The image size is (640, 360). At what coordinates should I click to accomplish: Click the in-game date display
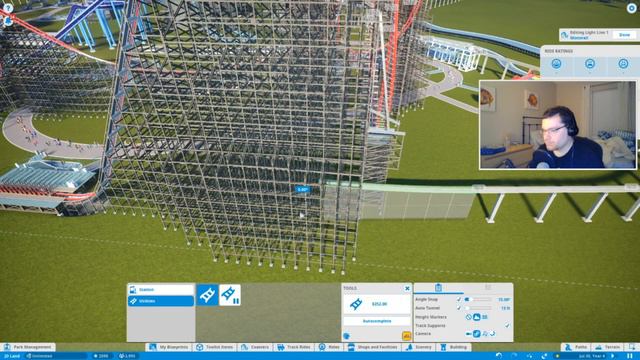tap(591, 356)
